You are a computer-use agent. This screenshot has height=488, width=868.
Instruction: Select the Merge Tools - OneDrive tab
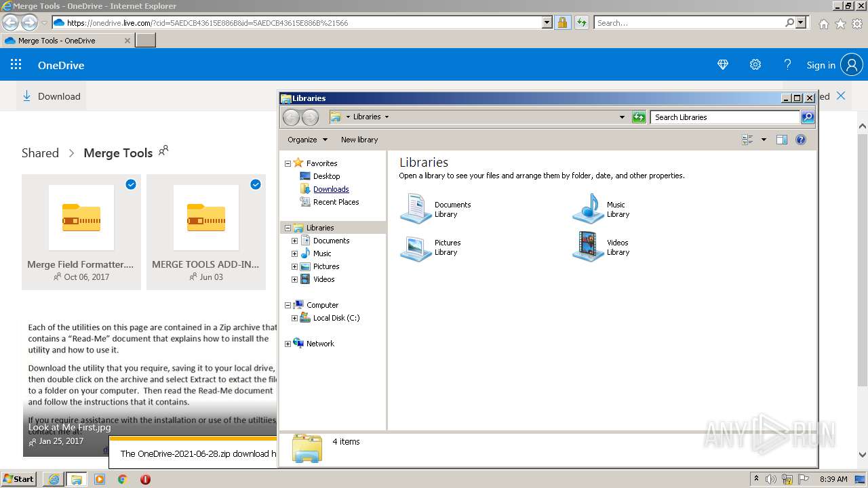(x=68, y=41)
